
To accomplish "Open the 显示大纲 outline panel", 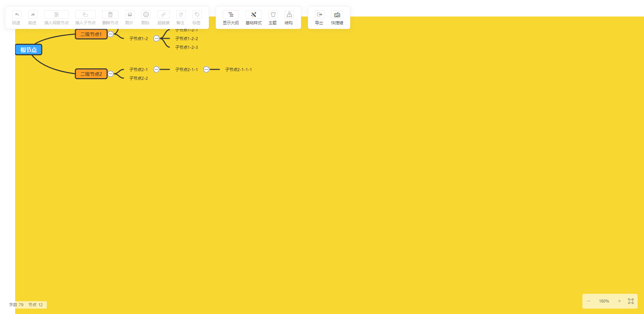I will tap(231, 14).
